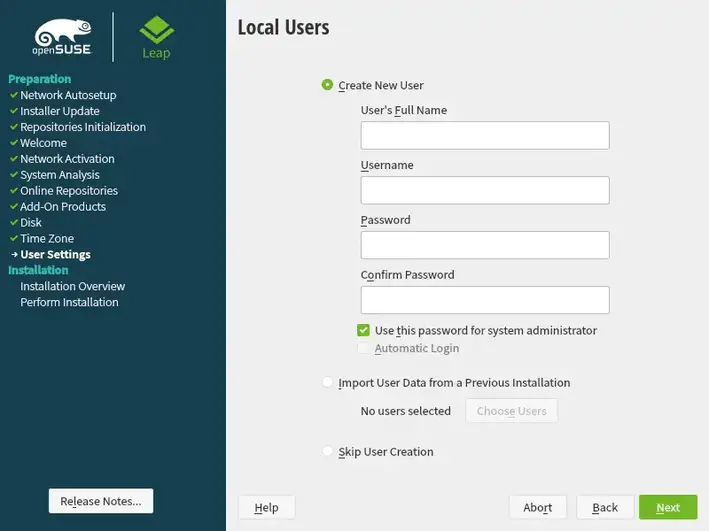Image resolution: width=709 pixels, height=531 pixels.
Task: Click the Disk step in sidebar
Action: point(31,223)
